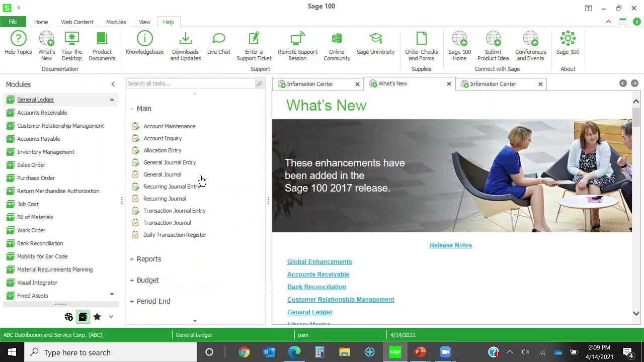Click Enter a Support Ticket
The width and height of the screenshot is (644, 362).
(x=254, y=45)
